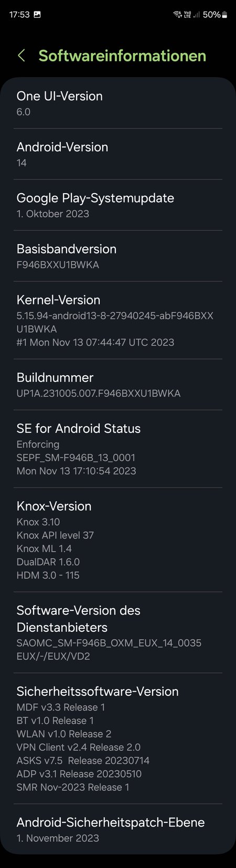
Task: Open Google Play-Systemupdate entry
Action: coord(118,205)
